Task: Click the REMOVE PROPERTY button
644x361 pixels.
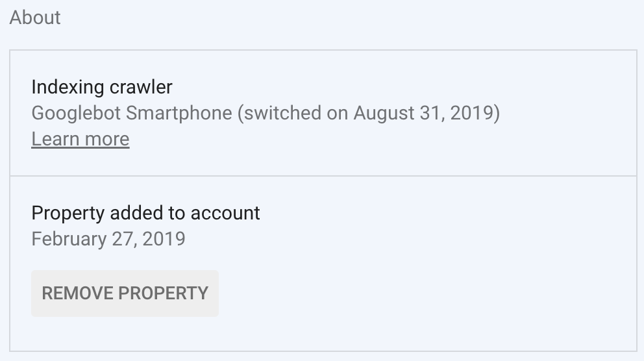Action: 125,293
